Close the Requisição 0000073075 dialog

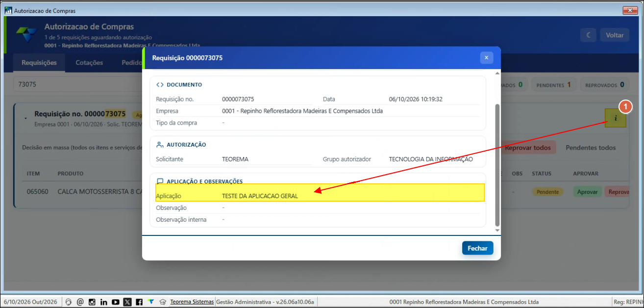(486, 57)
